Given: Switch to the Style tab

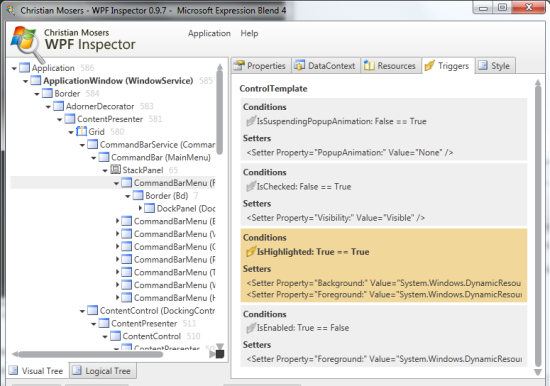Looking at the screenshot, I should tap(495, 66).
